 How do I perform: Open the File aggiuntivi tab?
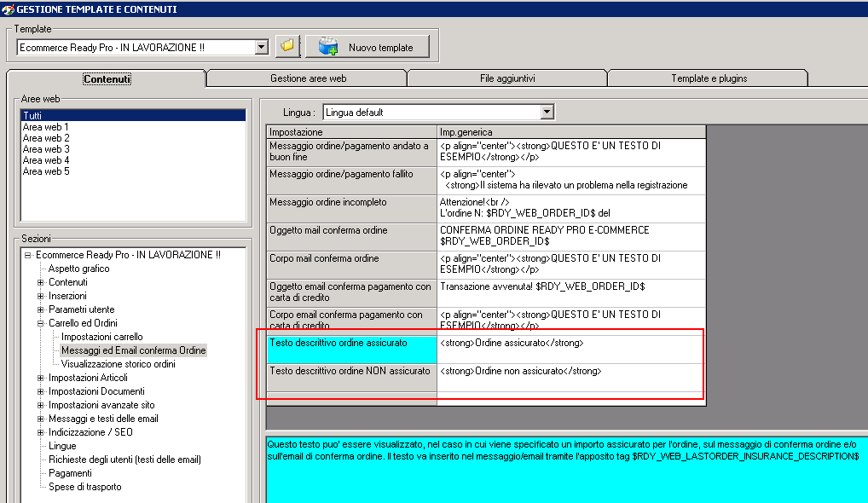[507, 78]
